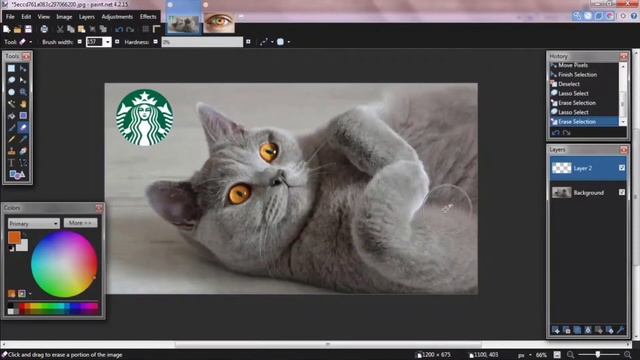Image resolution: width=640 pixels, height=360 pixels.
Task: Click the Print toolbar icon
Action: point(44,29)
